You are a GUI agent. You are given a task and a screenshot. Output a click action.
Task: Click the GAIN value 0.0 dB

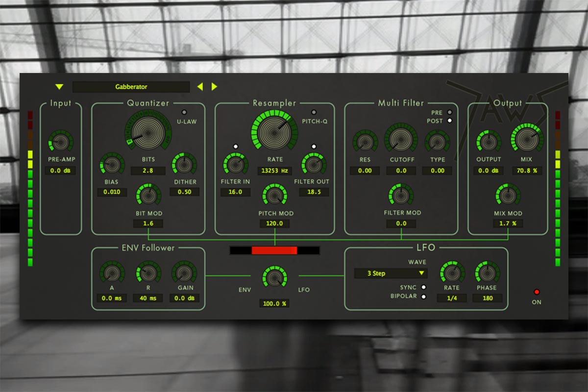184,298
